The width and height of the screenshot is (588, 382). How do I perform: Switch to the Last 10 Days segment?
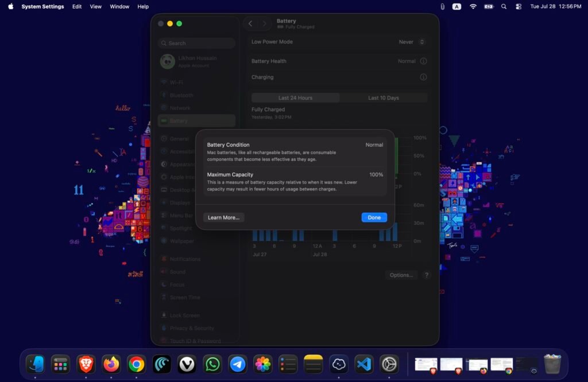point(383,98)
